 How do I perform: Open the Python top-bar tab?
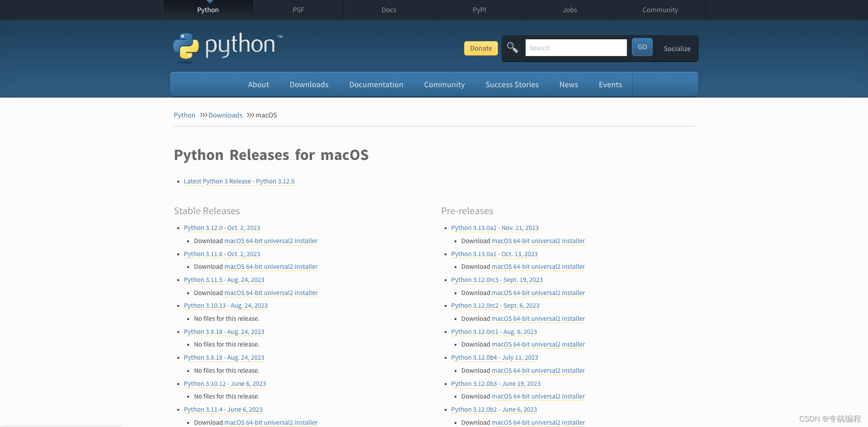tap(208, 9)
